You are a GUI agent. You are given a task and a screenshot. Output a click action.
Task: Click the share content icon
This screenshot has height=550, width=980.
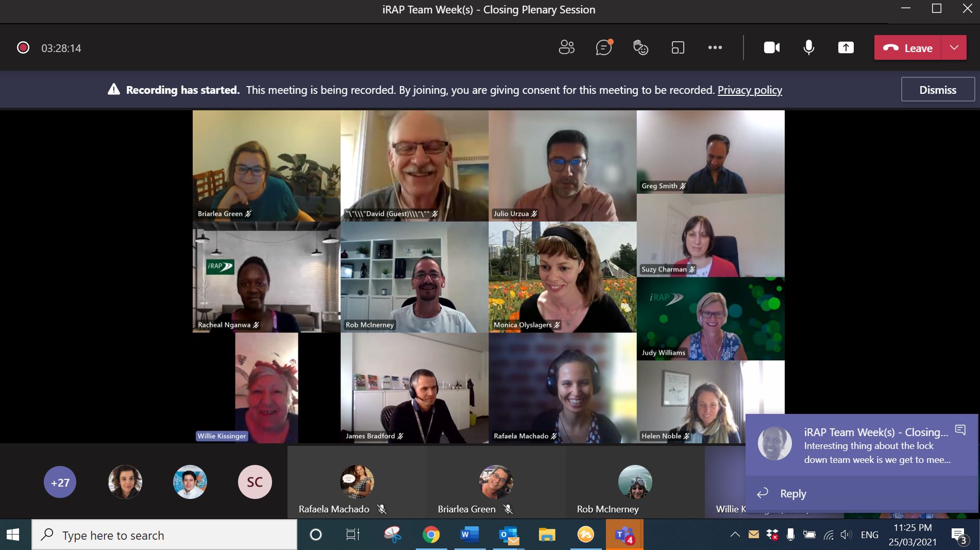coord(846,47)
